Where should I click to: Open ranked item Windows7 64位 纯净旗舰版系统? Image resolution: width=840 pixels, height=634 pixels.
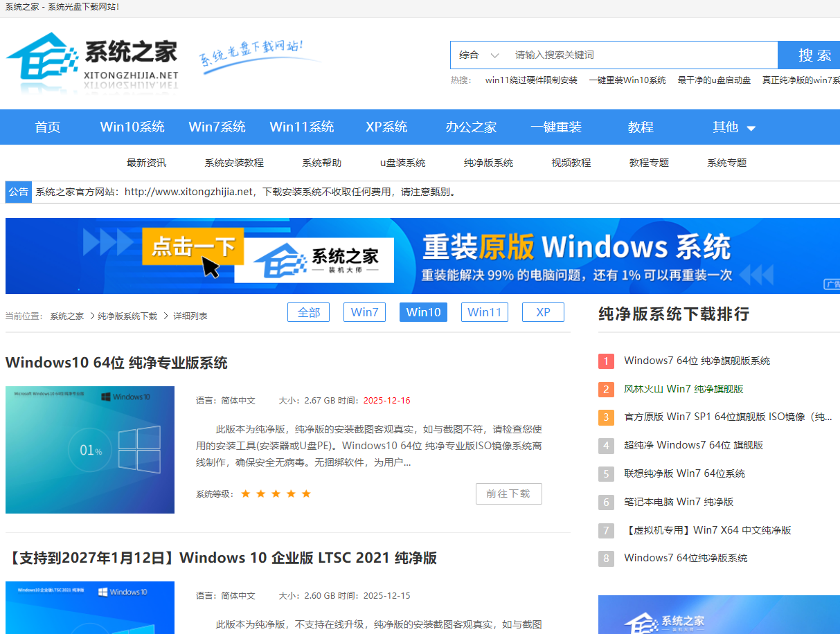point(697,361)
